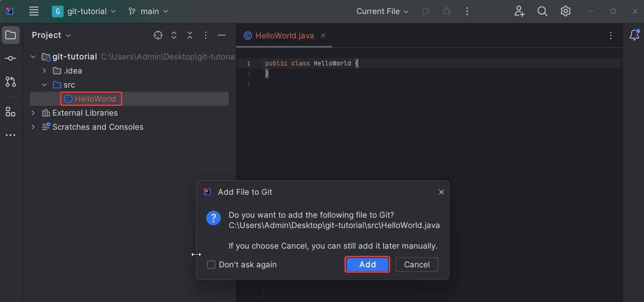Open IDE settings gear icon
This screenshot has width=644, height=302.
[x=565, y=11]
